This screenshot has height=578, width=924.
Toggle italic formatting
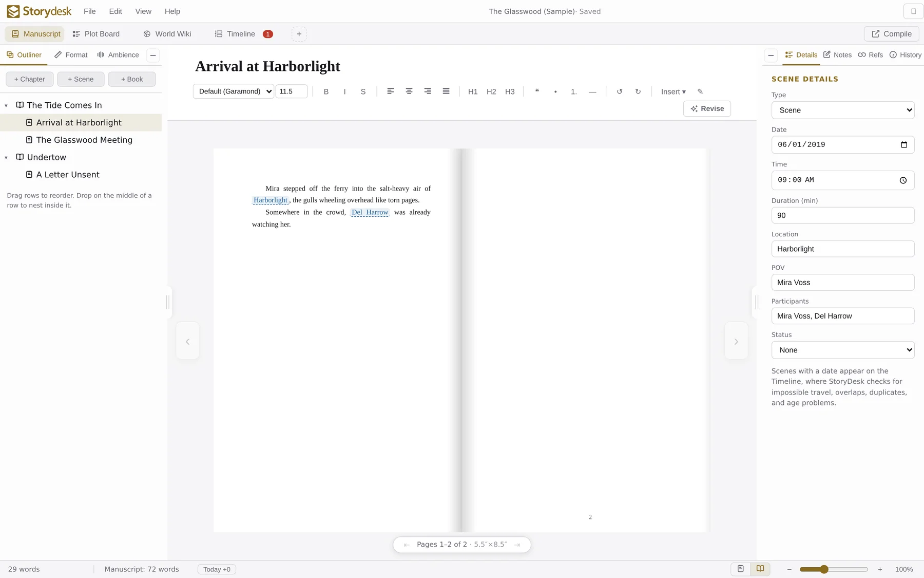(x=344, y=91)
